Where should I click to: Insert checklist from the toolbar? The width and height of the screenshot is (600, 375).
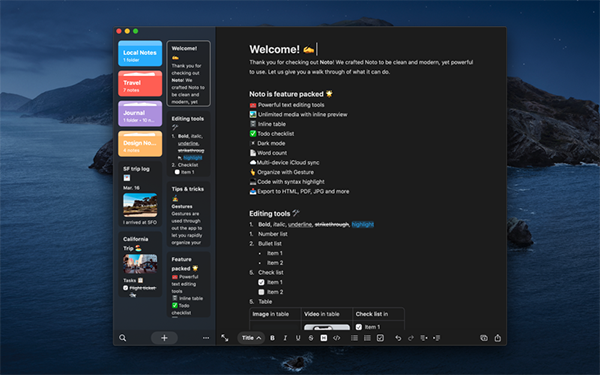click(x=380, y=338)
